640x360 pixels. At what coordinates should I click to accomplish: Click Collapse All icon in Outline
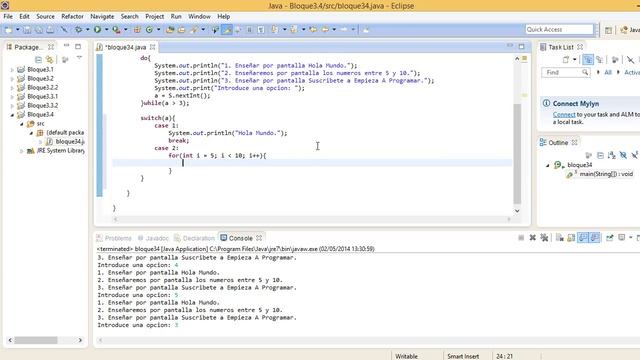(600, 155)
